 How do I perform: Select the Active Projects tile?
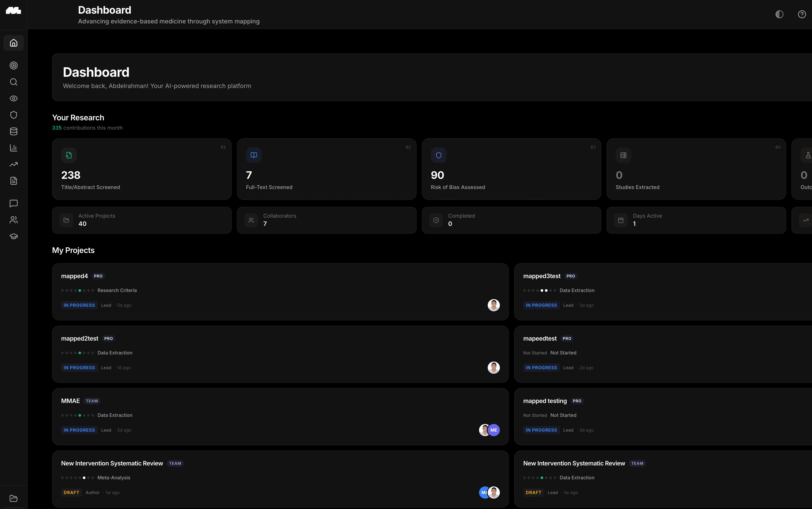(142, 220)
